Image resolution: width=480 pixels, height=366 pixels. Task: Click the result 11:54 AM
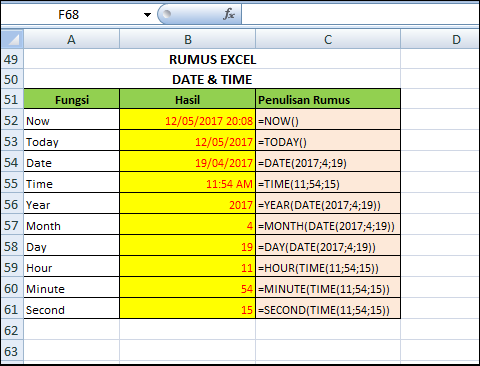188,183
